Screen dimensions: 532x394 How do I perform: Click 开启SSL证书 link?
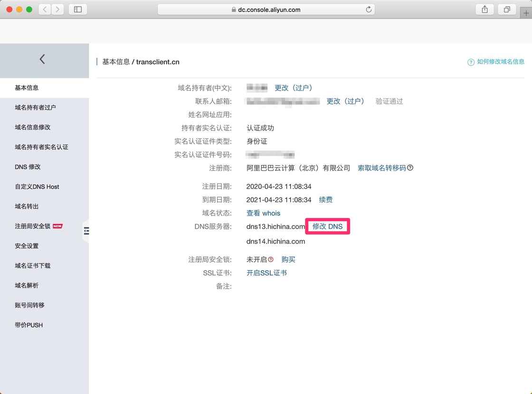click(266, 273)
